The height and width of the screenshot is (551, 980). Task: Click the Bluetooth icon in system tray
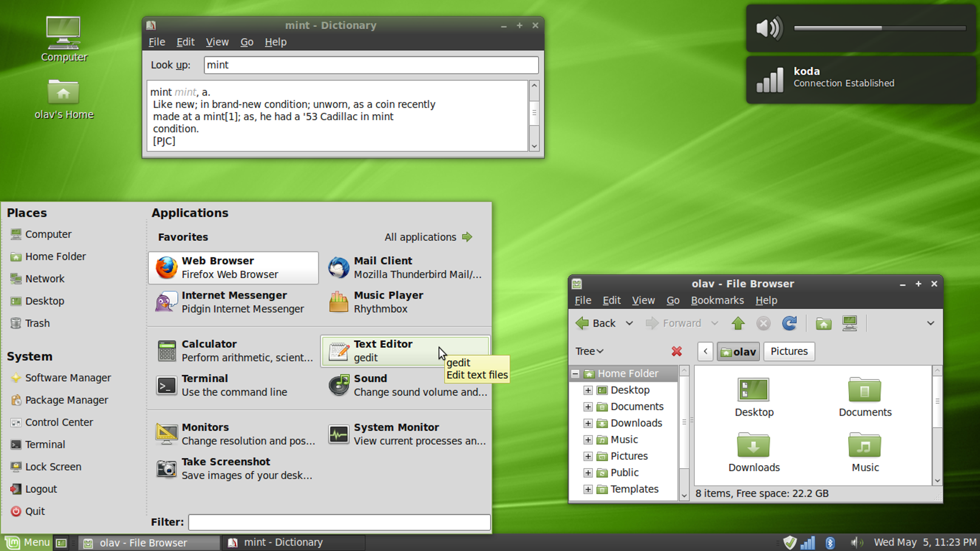click(830, 542)
